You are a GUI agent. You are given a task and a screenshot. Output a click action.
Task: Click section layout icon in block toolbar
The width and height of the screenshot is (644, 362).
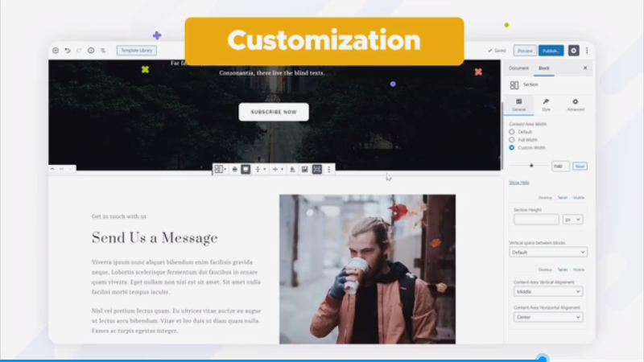click(220, 169)
